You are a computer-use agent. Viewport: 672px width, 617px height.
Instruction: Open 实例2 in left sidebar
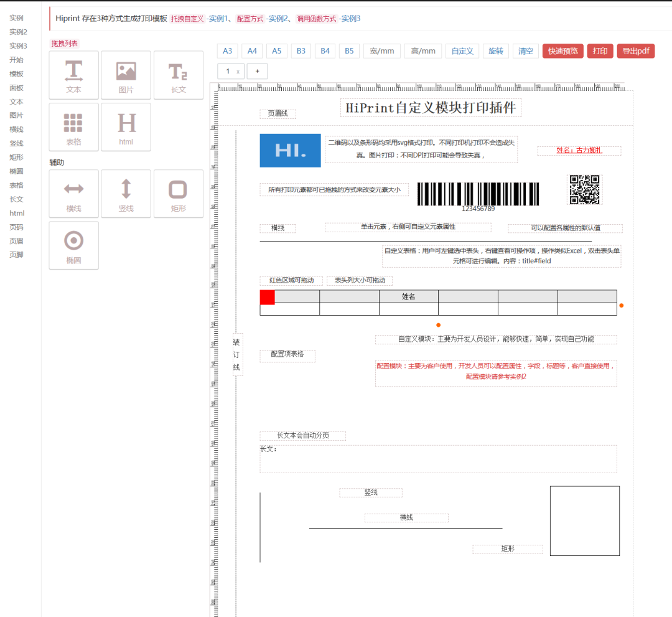(18, 32)
